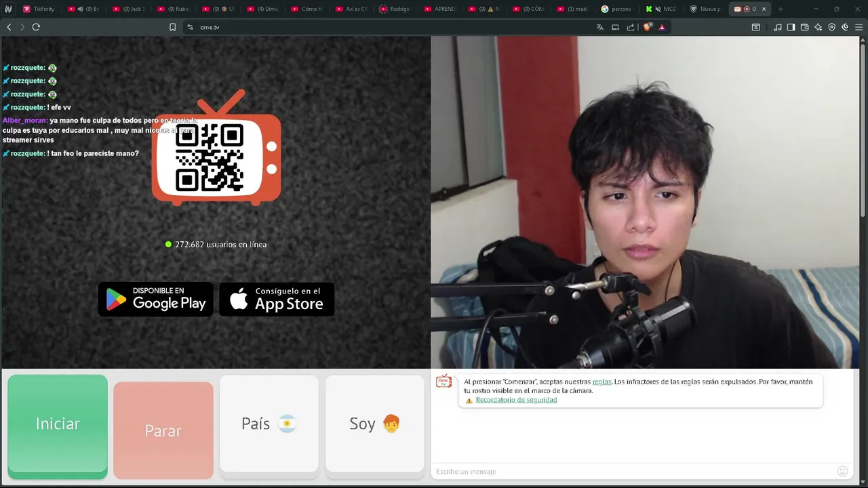
Task: Click the App Store download badge
Action: coord(277,300)
